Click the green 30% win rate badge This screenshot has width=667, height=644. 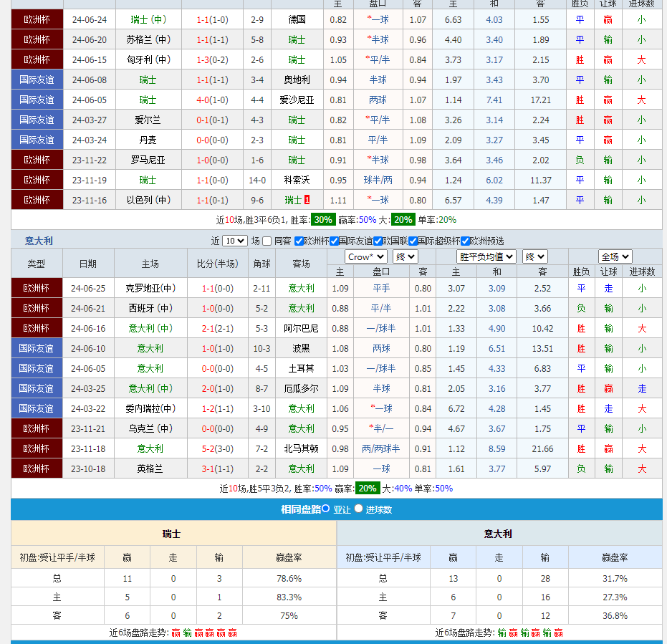coord(323,220)
